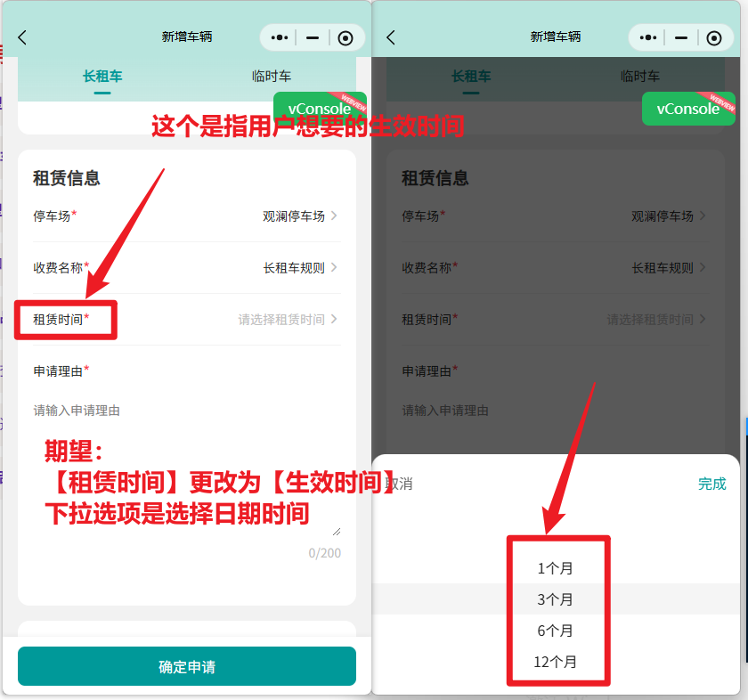Click circle close icon in left capsule
The image size is (748, 700).
(x=346, y=37)
